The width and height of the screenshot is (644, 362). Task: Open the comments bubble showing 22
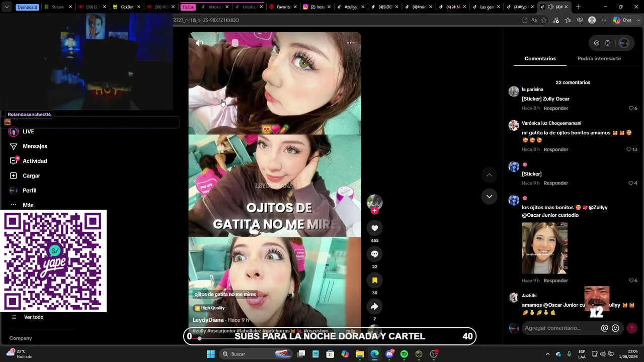point(374,254)
